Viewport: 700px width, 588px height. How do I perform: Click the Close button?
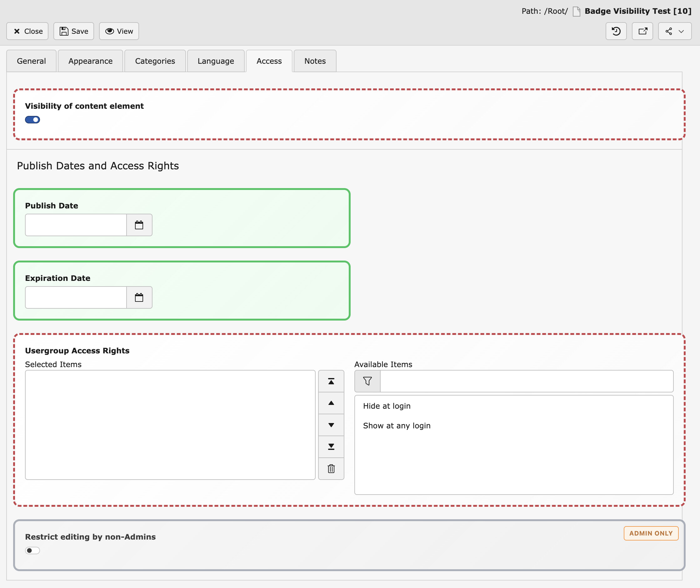point(27,31)
